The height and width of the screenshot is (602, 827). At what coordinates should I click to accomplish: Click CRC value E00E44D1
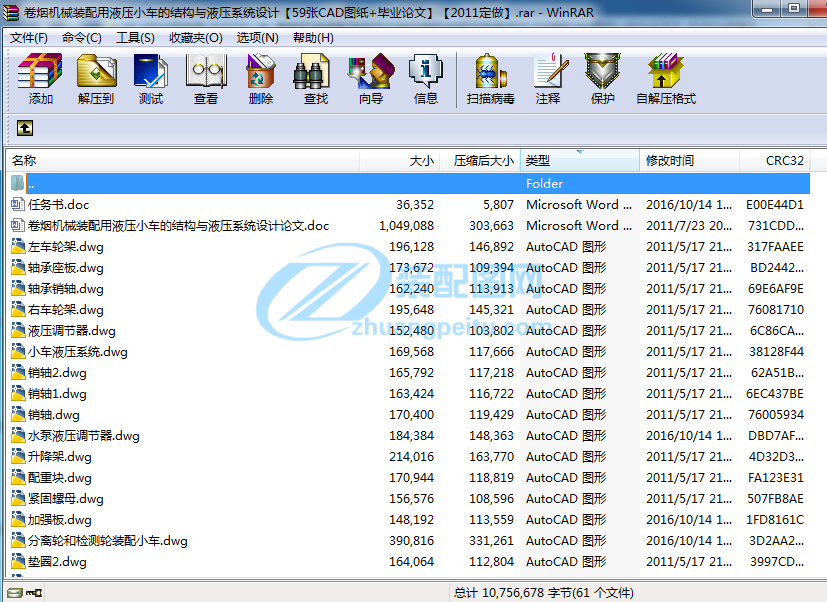point(774,205)
